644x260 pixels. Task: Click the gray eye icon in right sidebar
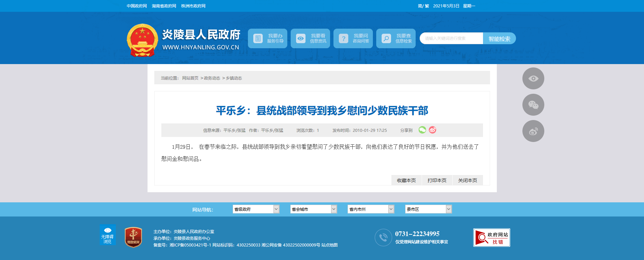pos(533,79)
